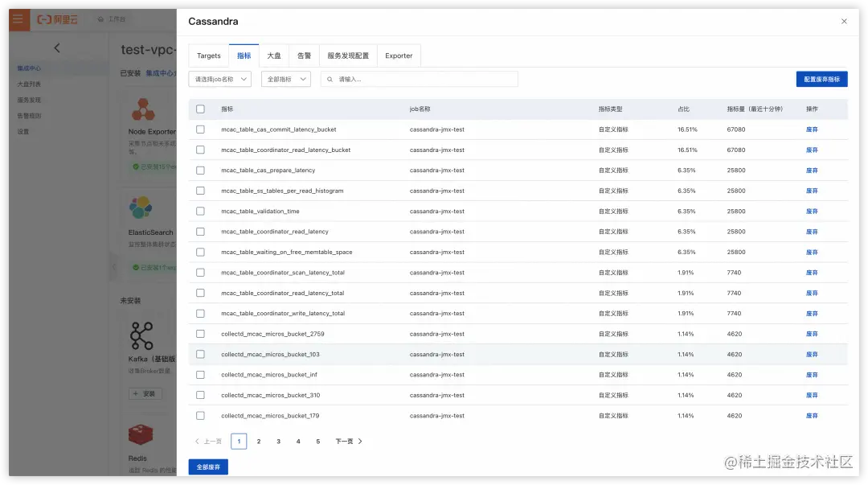
Task: Switch to the 服务发现配置 tab
Action: (x=348, y=55)
